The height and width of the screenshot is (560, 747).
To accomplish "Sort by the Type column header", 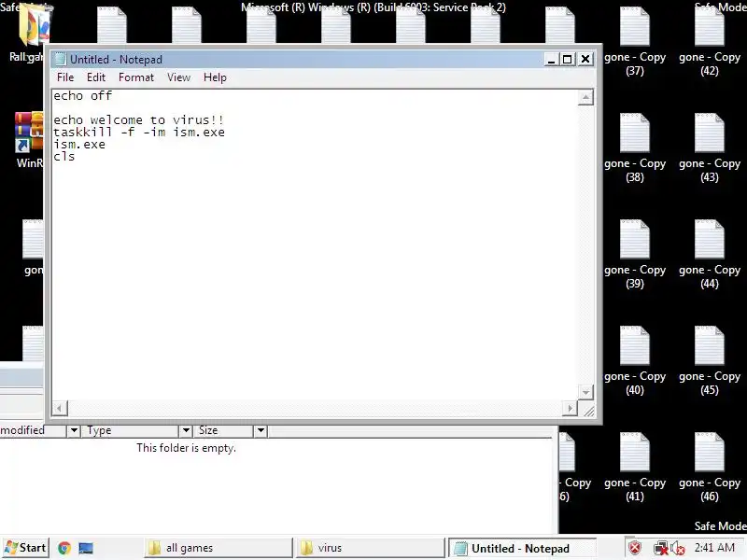I will point(130,430).
